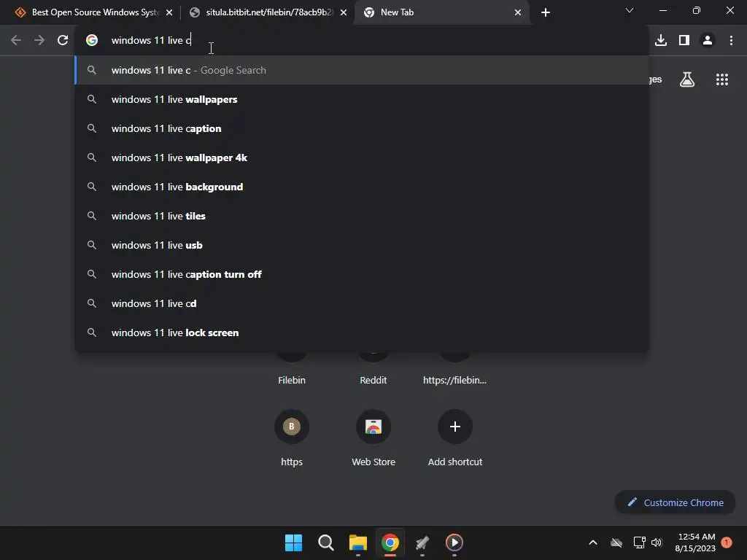The height and width of the screenshot is (560, 747).
Task: Close the New Tab tab
Action: [518, 12]
